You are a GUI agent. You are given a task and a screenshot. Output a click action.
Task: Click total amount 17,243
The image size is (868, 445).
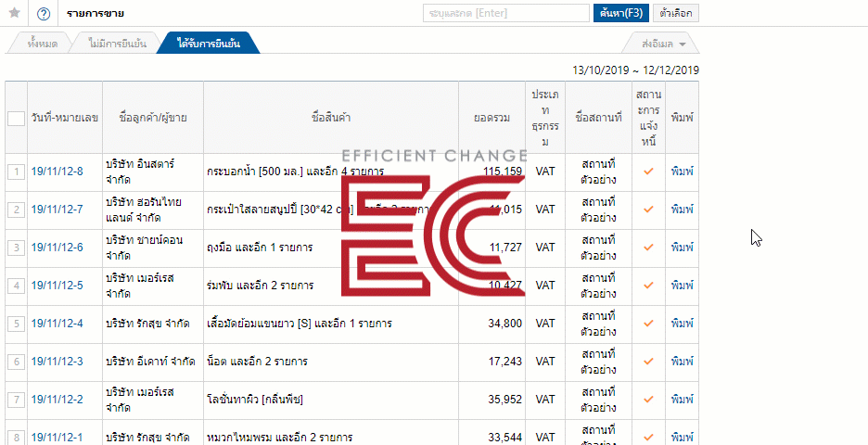coord(504,362)
